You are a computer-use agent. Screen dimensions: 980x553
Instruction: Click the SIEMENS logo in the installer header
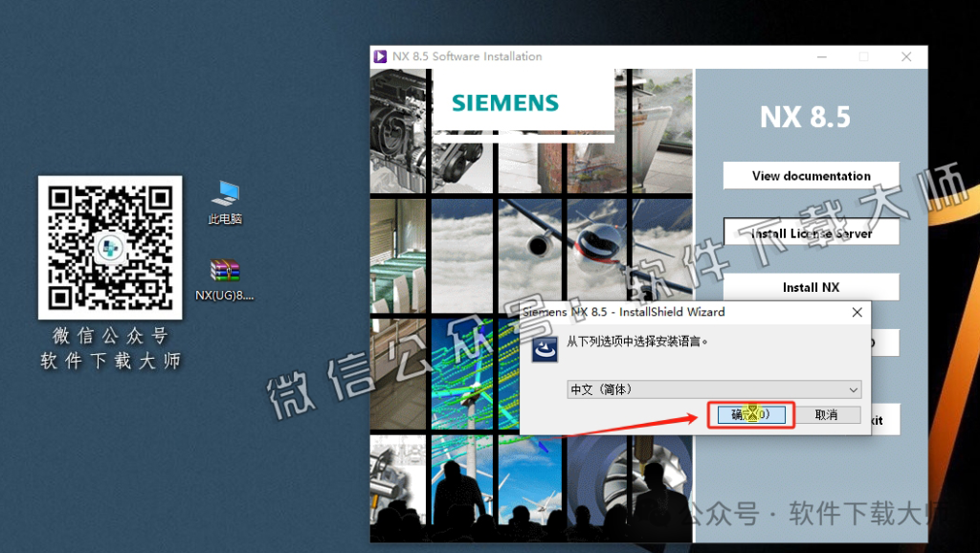(504, 102)
